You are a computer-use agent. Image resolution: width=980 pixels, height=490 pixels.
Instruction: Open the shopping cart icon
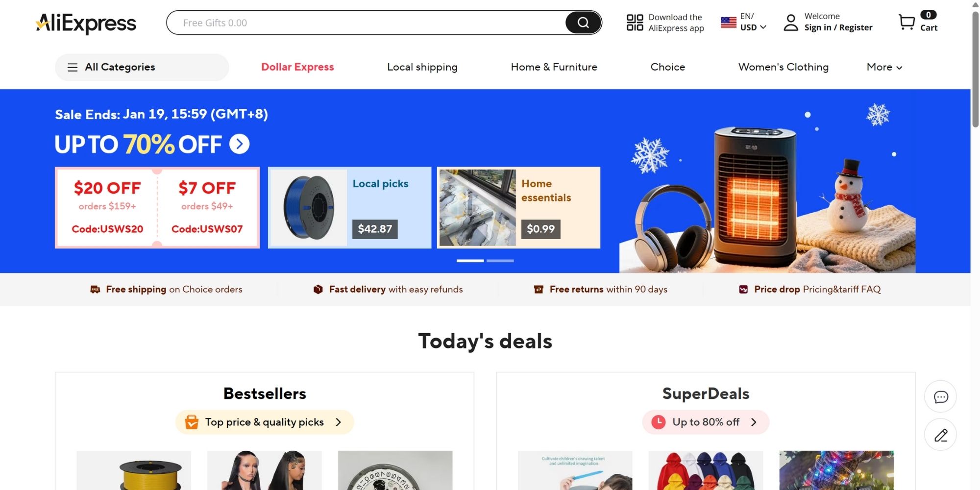pyautogui.click(x=906, y=22)
